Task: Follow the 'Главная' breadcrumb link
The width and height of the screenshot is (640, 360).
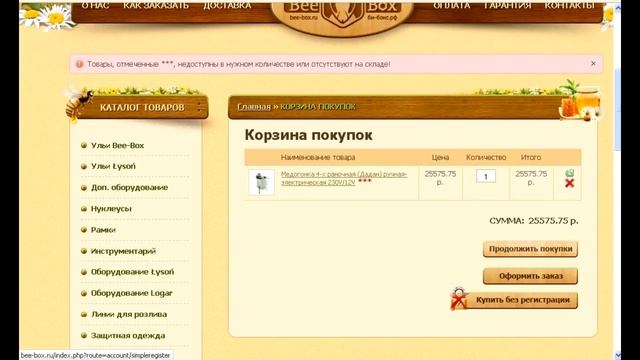Action: tap(254, 107)
